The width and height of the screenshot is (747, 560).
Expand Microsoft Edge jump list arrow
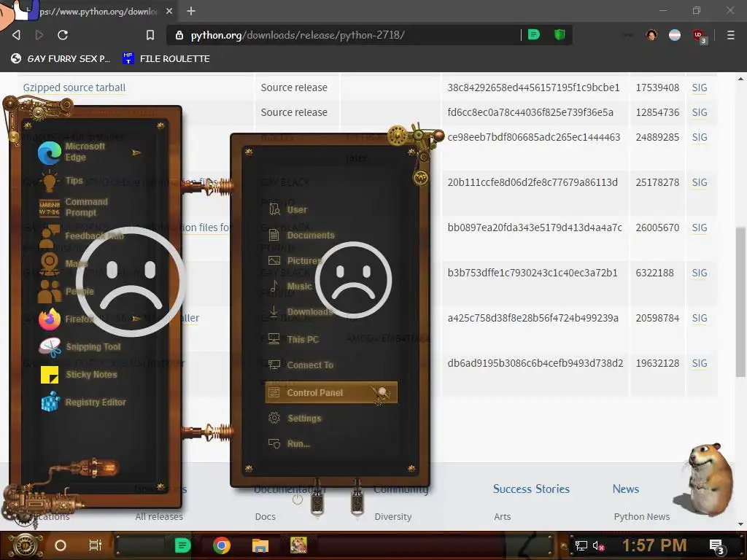[x=136, y=153]
